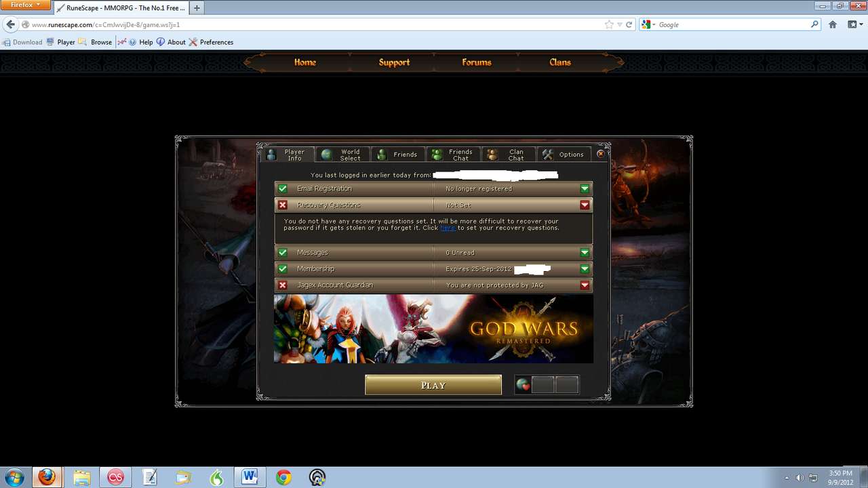Click the Friends Chat group icon
Image resolution: width=868 pixels, height=488 pixels.
[437, 155]
